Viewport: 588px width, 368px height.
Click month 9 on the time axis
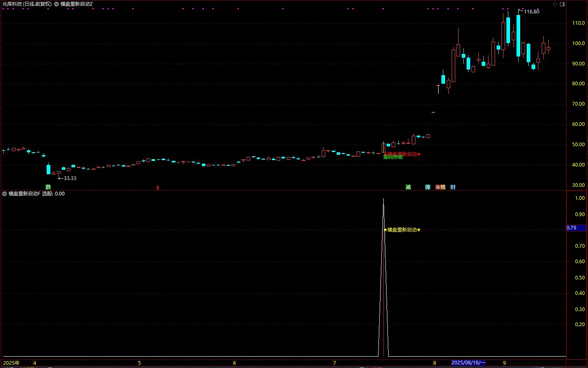tap(504, 363)
